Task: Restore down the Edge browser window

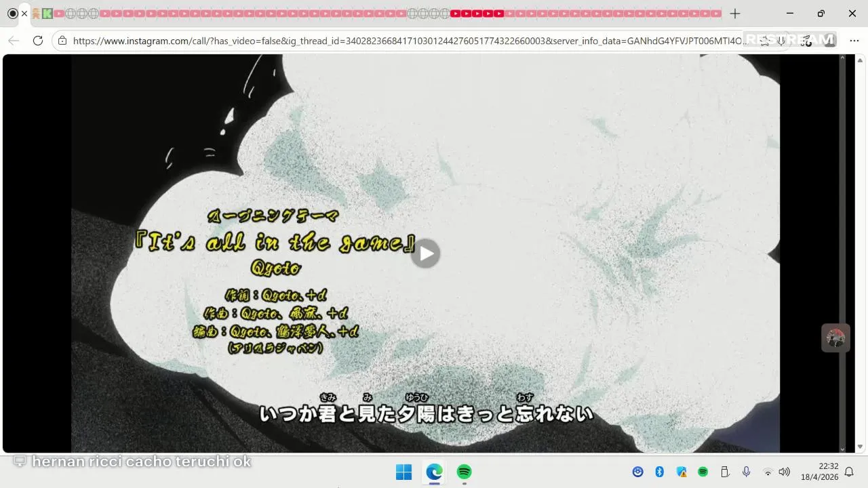Action: [x=821, y=14]
